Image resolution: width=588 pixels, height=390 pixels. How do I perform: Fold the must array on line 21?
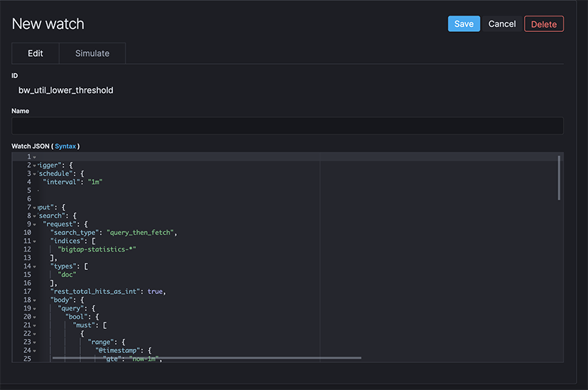click(35, 325)
